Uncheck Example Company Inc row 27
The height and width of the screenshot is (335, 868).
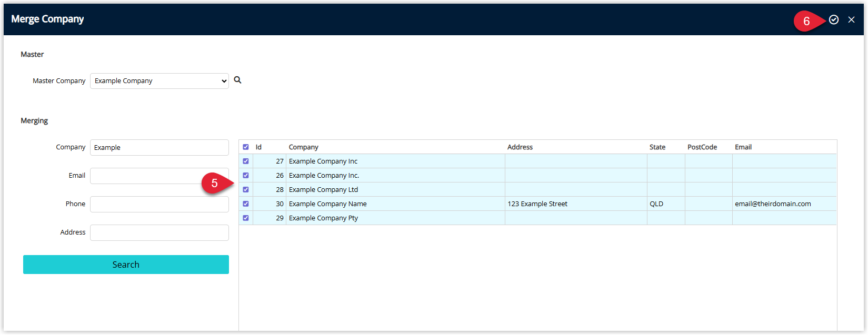coord(246,161)
